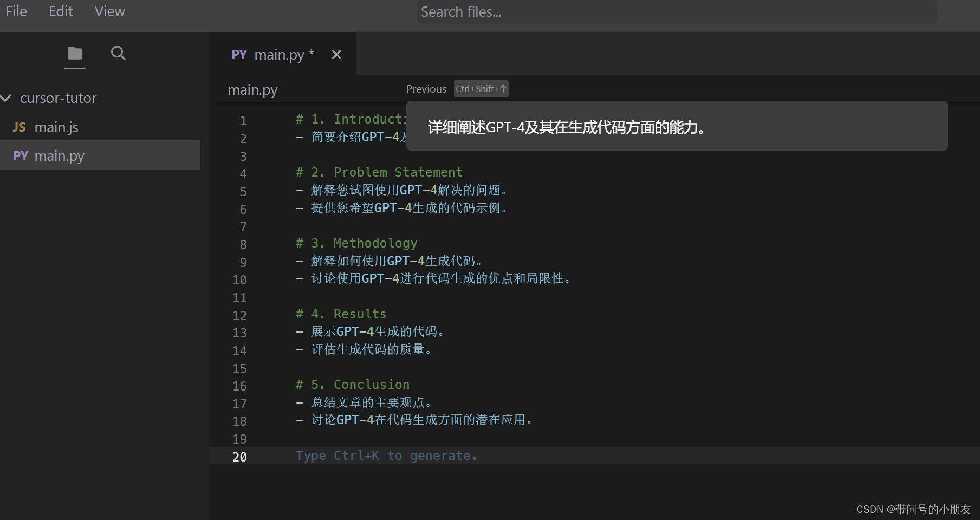Close the main.py editor tab
This screenshot has height=520, width=980.
(x=336, y=55)
